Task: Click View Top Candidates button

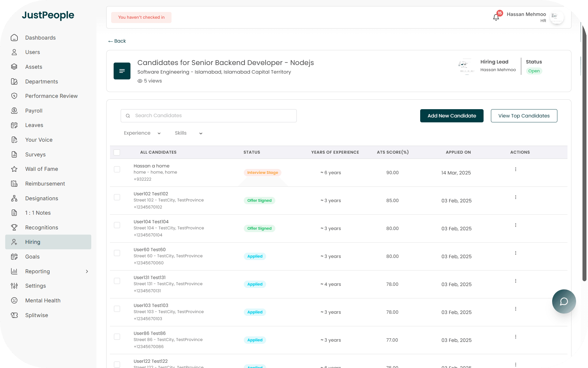Action: tap(524, 116)
